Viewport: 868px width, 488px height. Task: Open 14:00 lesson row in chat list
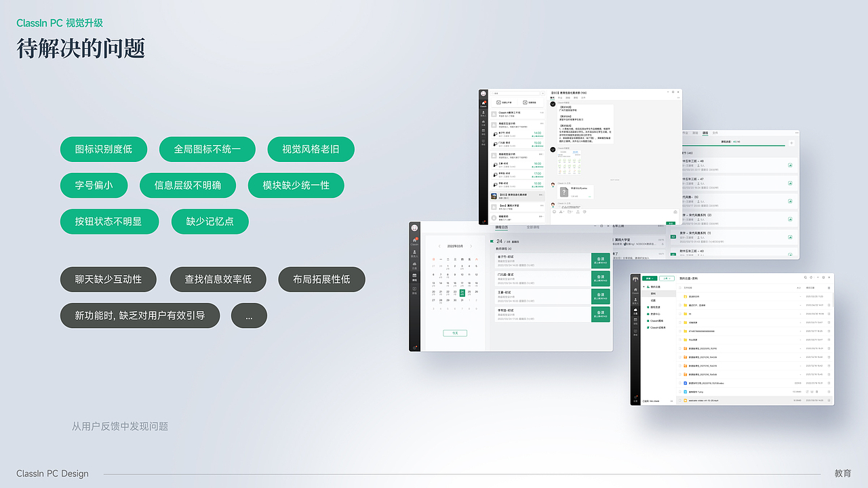(x=517, y=134)
